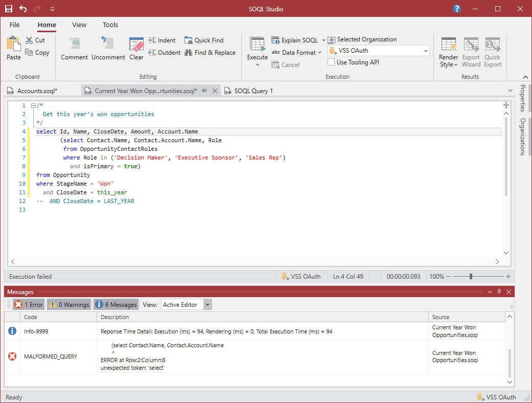Open the Export Wizard
The width and height of the screenshot is (532, 403).
pyautogui.click(x=471, y=50)
